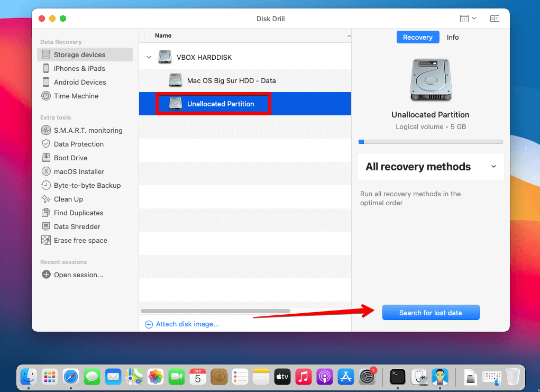
Task: Open Music from the Dock
Action: pyautogui.click(x=304, y=377)
